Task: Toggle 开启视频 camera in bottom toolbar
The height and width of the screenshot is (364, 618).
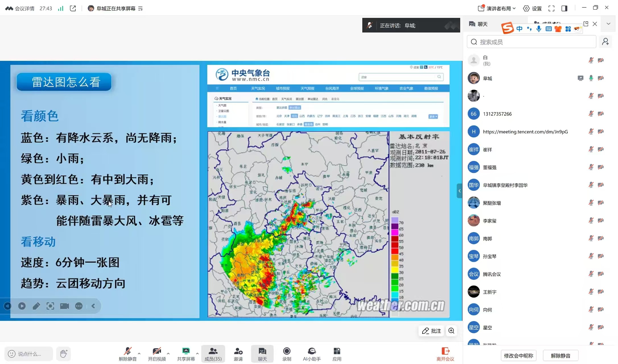Action: click(x=157, y=351)
